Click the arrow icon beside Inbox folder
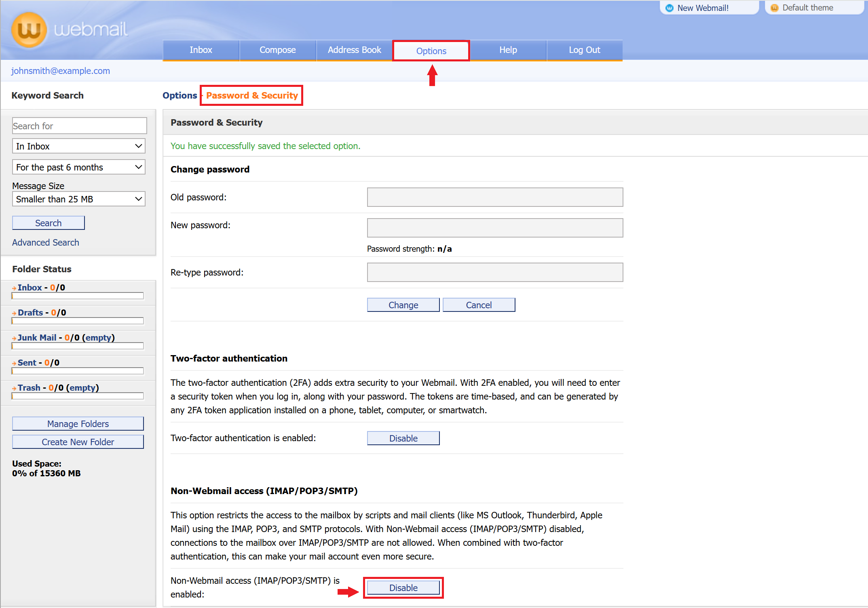Image resolution: width=868 pixels, height=608 pixels. coord(14,288)
